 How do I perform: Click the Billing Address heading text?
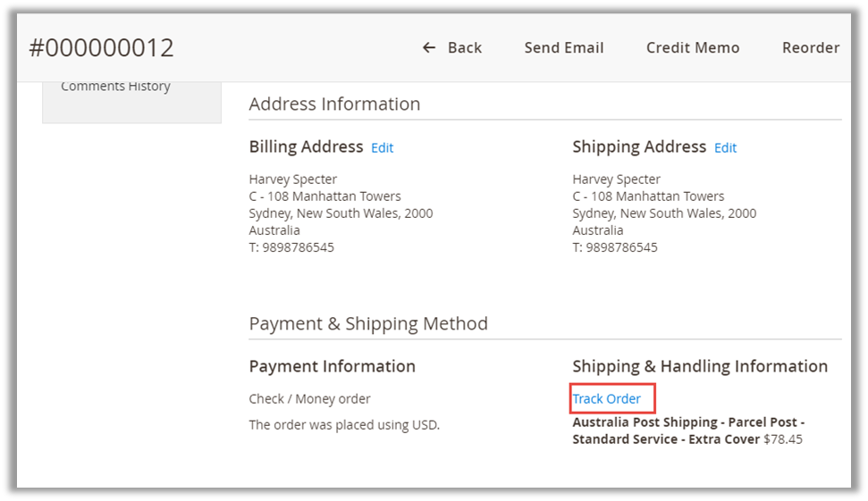pyautogui.click(x=306, y=147)
